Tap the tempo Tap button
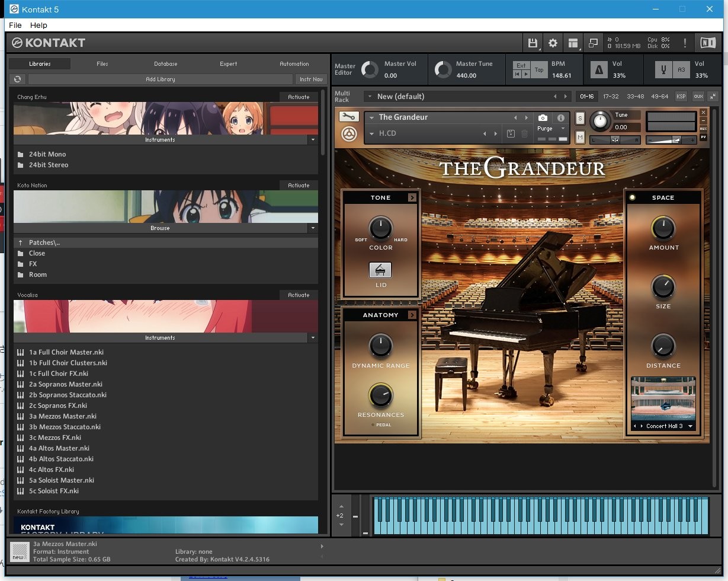The image size is (728, 581). coord(539,70)
